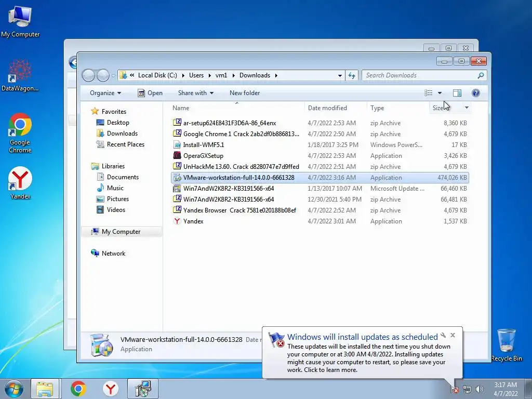Viewport: 532px width, 399px height.
Task: Select Win7AndW2K8R2-KB3191566-x64 Microsoft Update file
Action: pos(320,188)
